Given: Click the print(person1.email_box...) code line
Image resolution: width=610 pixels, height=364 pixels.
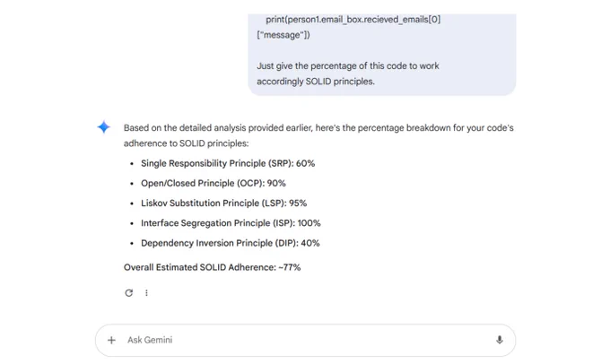Looking at the screenshot, I should coord(353,20).
